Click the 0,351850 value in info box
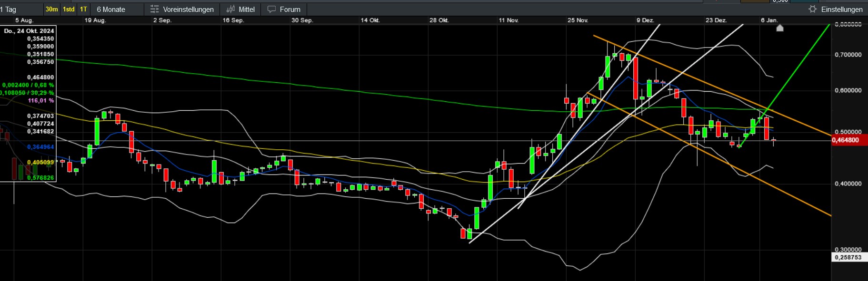The height and width of the screenshot is (281, 868). tap(40, 54)
